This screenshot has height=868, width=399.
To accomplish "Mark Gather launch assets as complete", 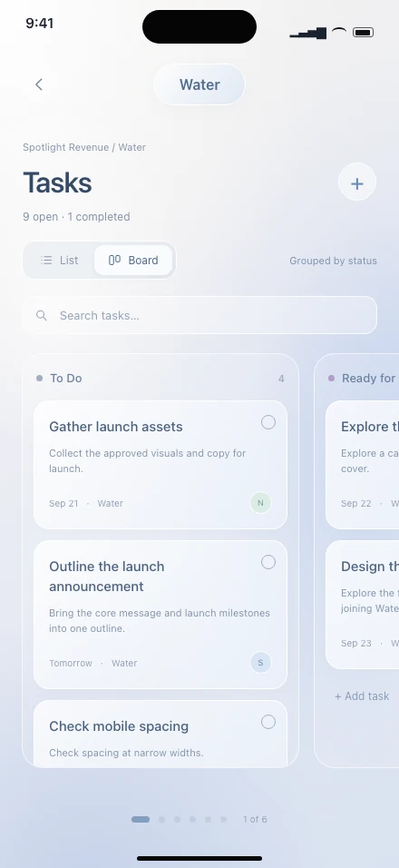I will point(268,422).
